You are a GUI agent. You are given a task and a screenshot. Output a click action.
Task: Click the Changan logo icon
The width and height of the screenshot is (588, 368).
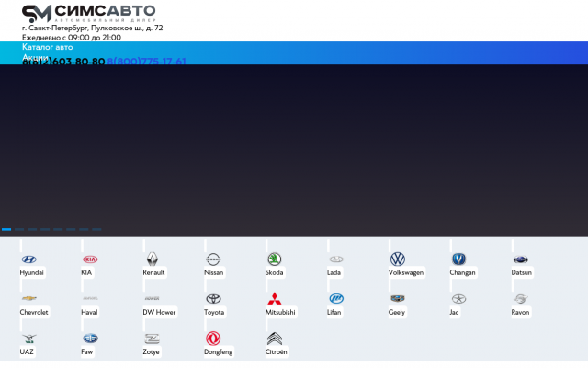pyautogui.click(x=458, y=259)
